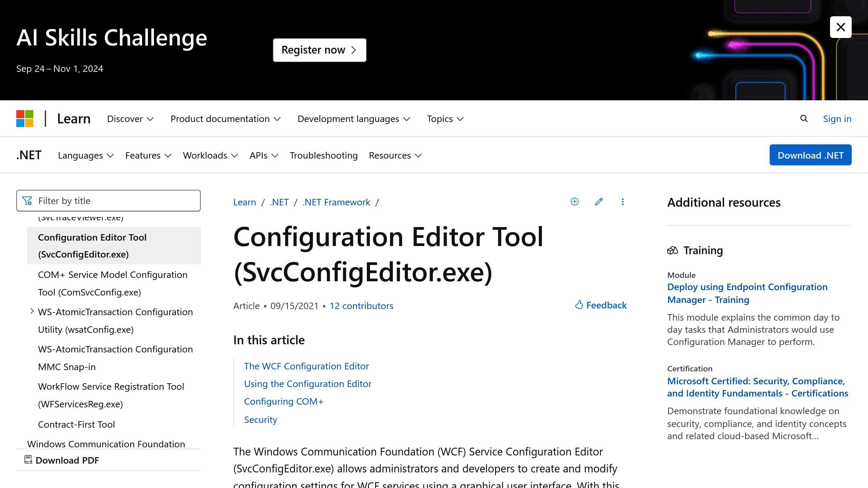Expand the Features dropdown in .NET nav
Screen dimensions: 868x488
click(x=149, y=154)
